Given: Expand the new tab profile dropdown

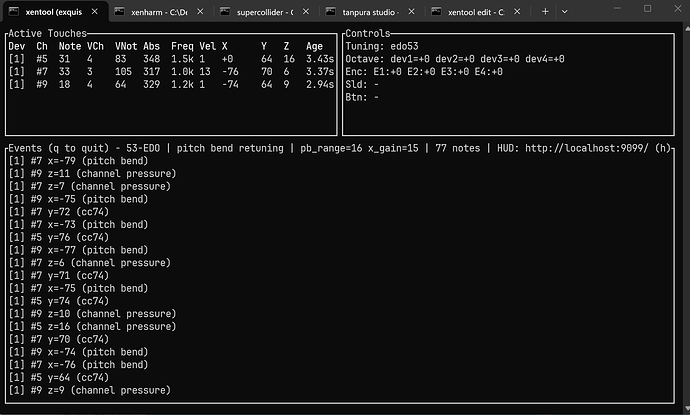Looking at the screenshot, I should (x=565, y=12).
